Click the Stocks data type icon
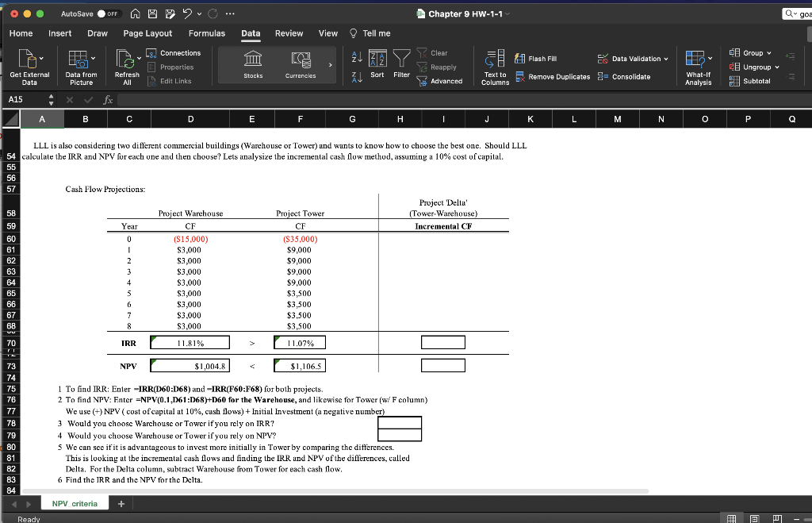The height and width of the screenshot is (523, 812). pos(254,60)
